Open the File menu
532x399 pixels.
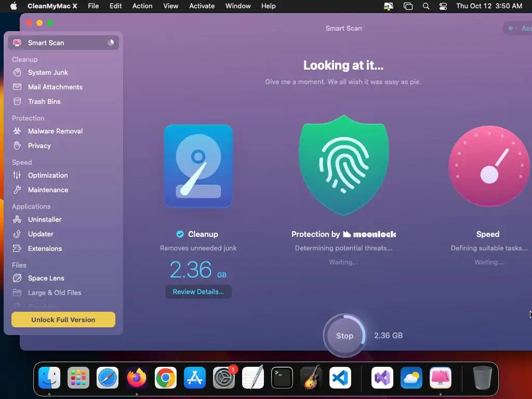94,6
